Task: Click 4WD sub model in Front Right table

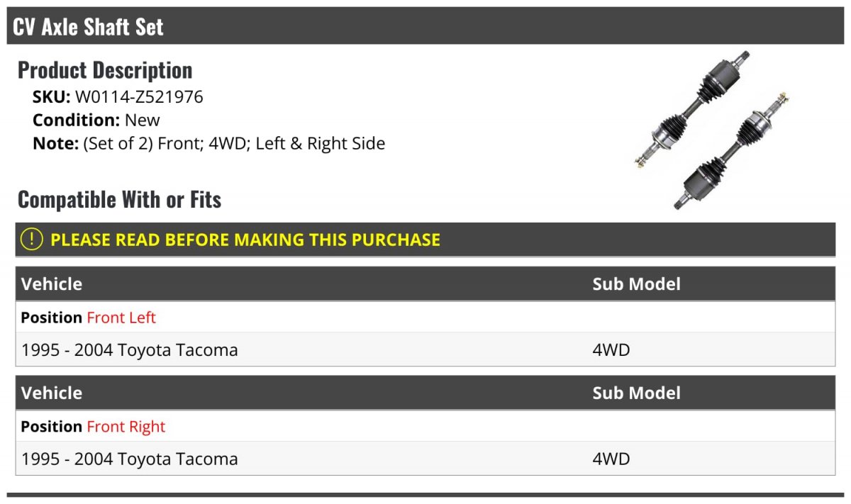Action: pyautogui.click(x=611, y=459)
